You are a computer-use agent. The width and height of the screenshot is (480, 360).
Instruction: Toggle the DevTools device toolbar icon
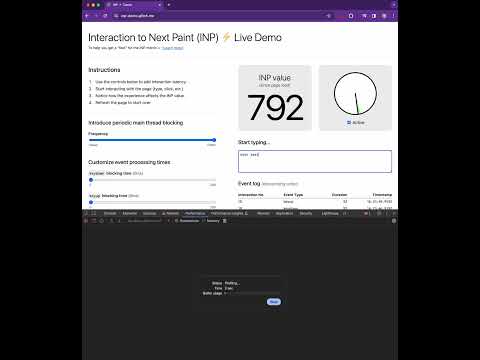94,213
